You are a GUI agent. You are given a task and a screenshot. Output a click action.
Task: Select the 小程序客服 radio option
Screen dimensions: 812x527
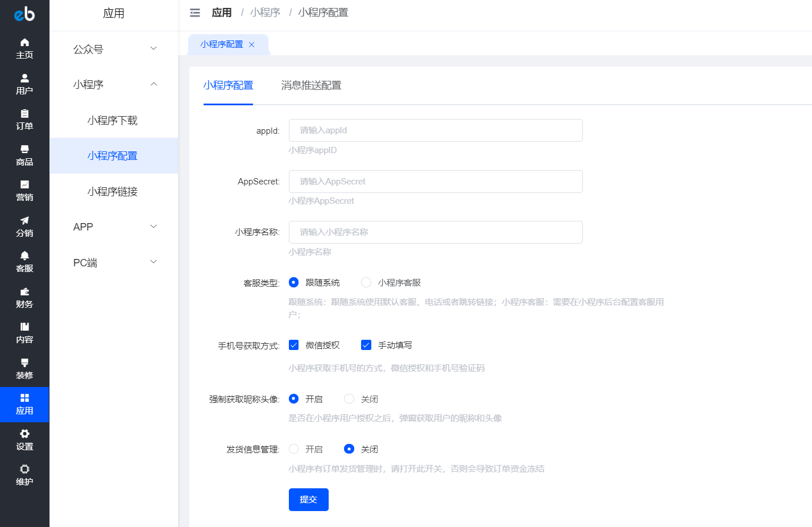(x=366, y=282)
